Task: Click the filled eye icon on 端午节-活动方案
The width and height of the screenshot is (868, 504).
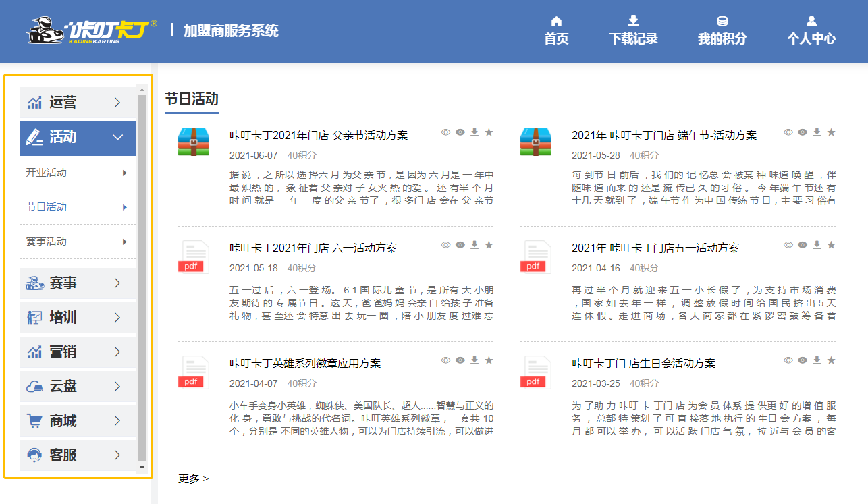Action: 802,132
